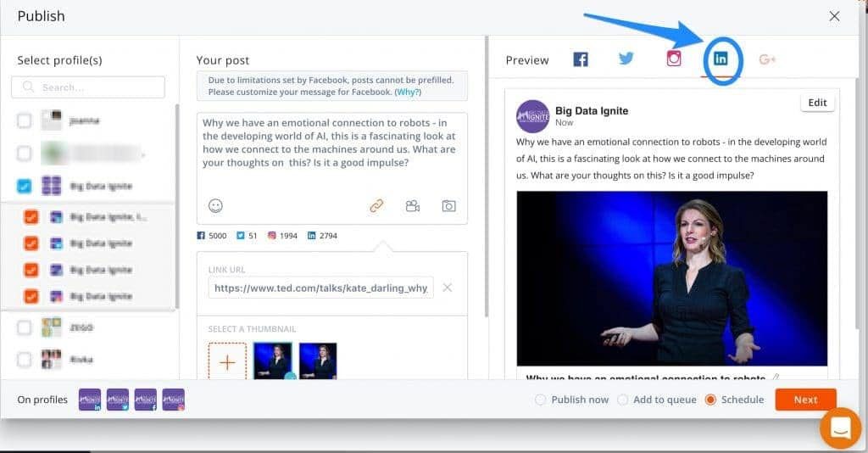Uncheck the blue Big Data Ignite group checkbox
Image resolution: width=868 pixels, height=453 pixels.
[25, 186]
